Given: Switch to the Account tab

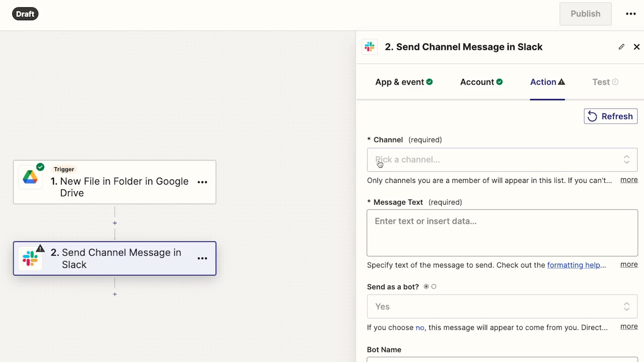Looking at the screenshot, I should 481,82.
